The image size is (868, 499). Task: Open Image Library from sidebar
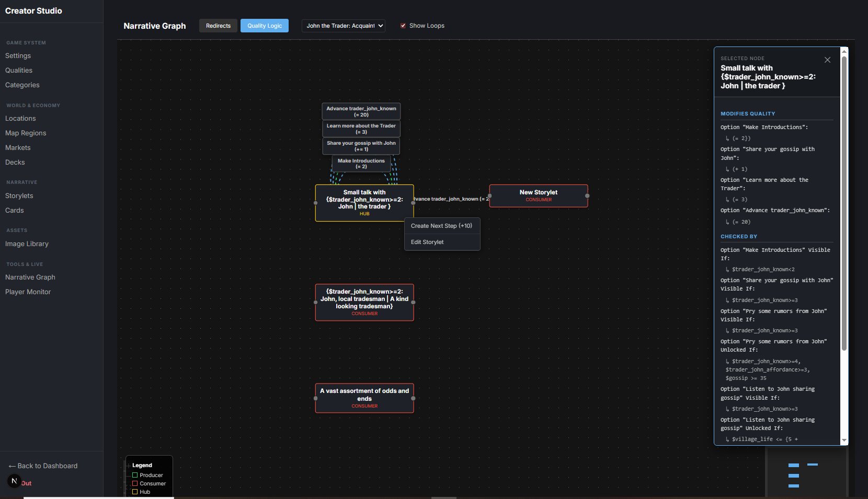click(27, 243)
